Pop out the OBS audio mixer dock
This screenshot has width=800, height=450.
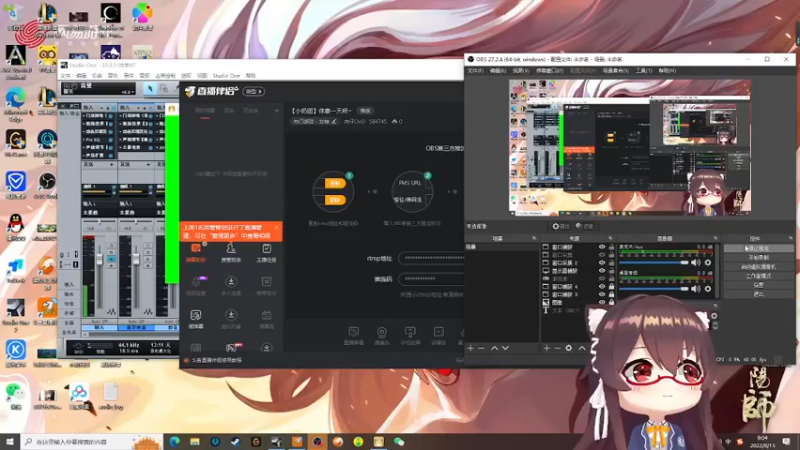(715, 238)
